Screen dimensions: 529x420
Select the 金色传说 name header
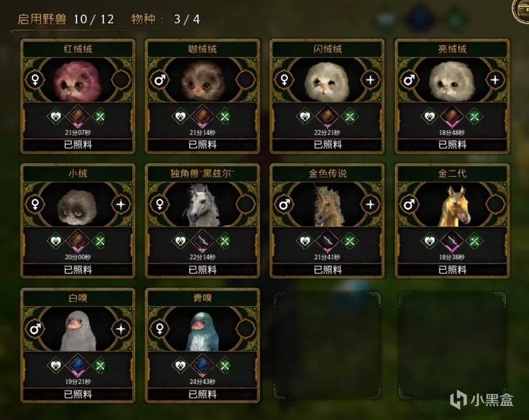[x=327, y=174]
